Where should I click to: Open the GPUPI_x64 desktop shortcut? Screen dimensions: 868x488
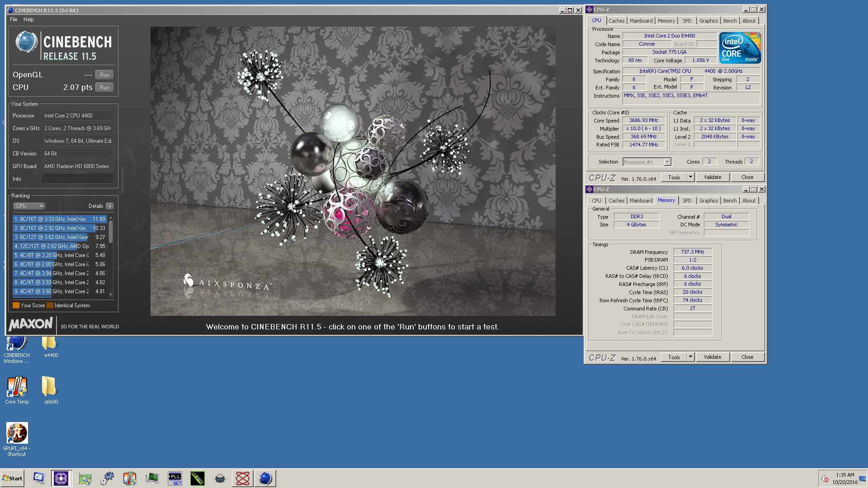17,439
